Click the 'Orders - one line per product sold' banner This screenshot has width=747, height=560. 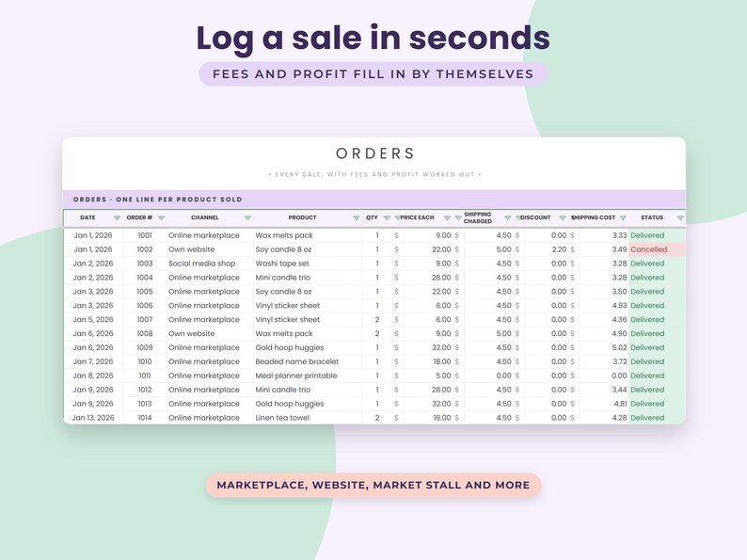pyautogui.click(x=374, y=200)
